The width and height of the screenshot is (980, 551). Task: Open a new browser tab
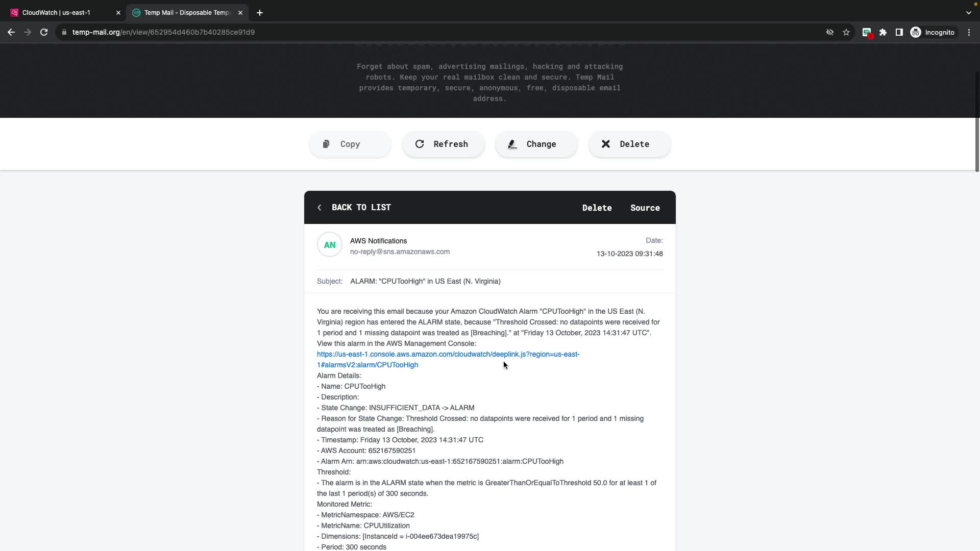(260, 13)
